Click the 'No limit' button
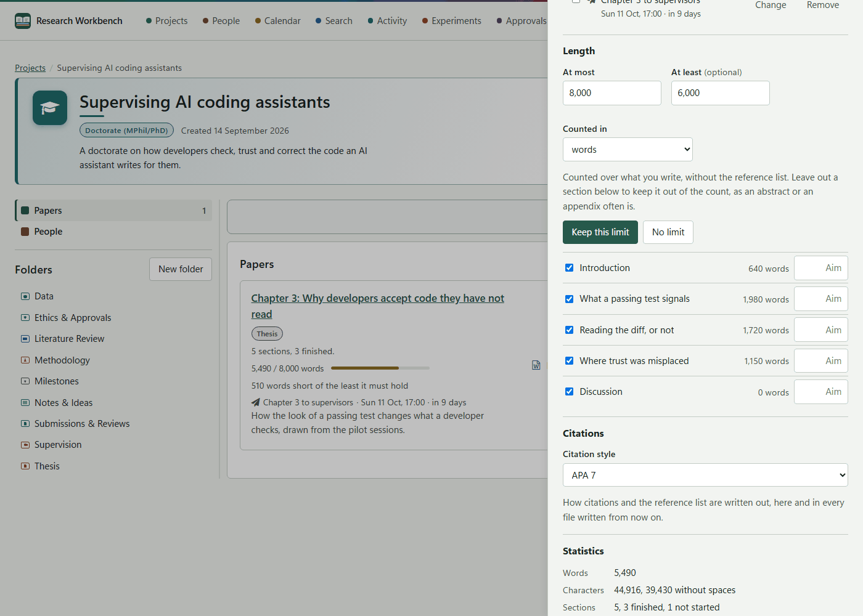Viewport: 863px width, 616px height. click(668, 232)
